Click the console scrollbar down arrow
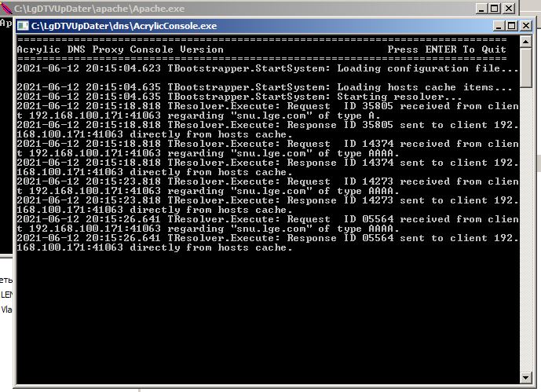Viewport: 541px width, 392px height. pos(526,378)
